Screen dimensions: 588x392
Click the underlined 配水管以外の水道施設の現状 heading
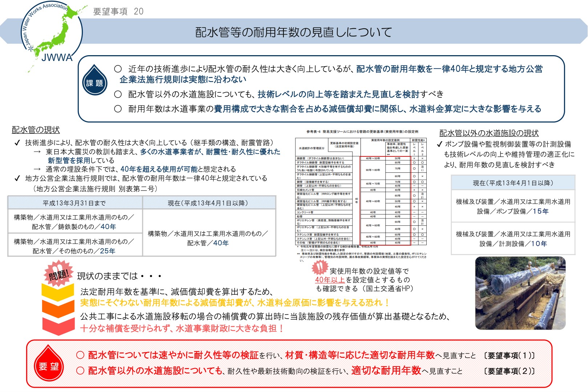(489, 133)
